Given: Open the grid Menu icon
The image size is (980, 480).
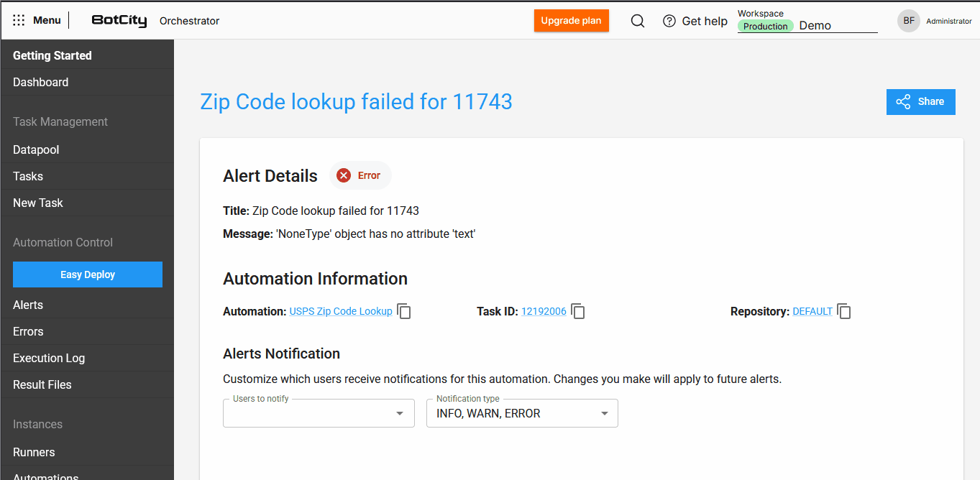Looking at the screenshot, I should coord(19,20).
